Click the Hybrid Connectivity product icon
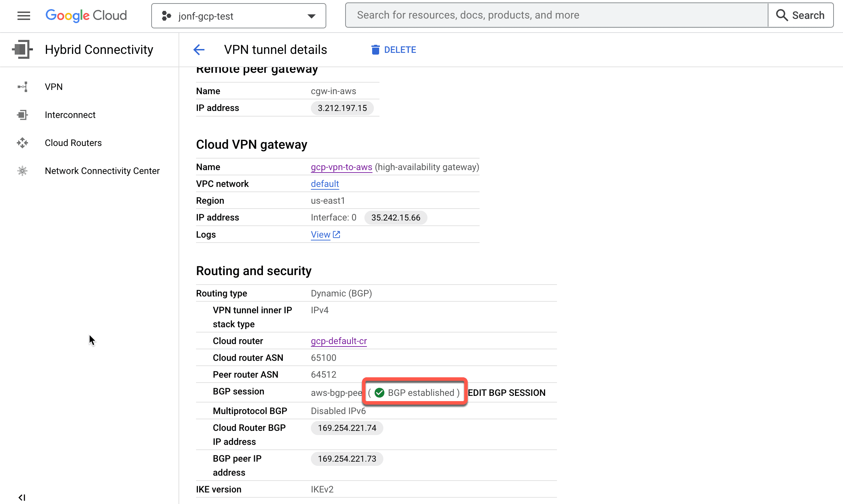The image size is (843, 504). point(22,49)
